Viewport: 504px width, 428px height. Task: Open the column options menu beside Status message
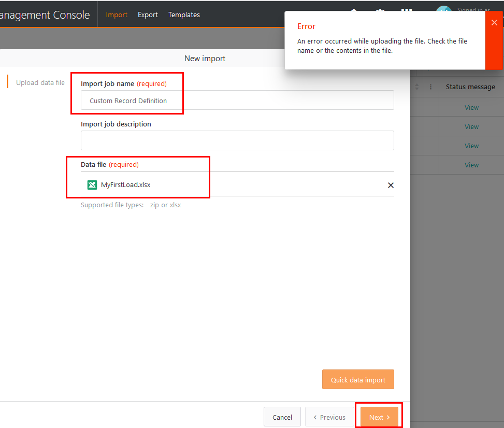click(x=431, y=87)
